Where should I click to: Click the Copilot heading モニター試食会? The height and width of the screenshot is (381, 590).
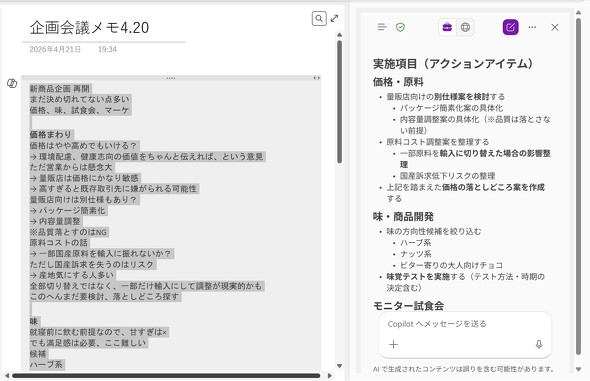(x=408, y=305)
